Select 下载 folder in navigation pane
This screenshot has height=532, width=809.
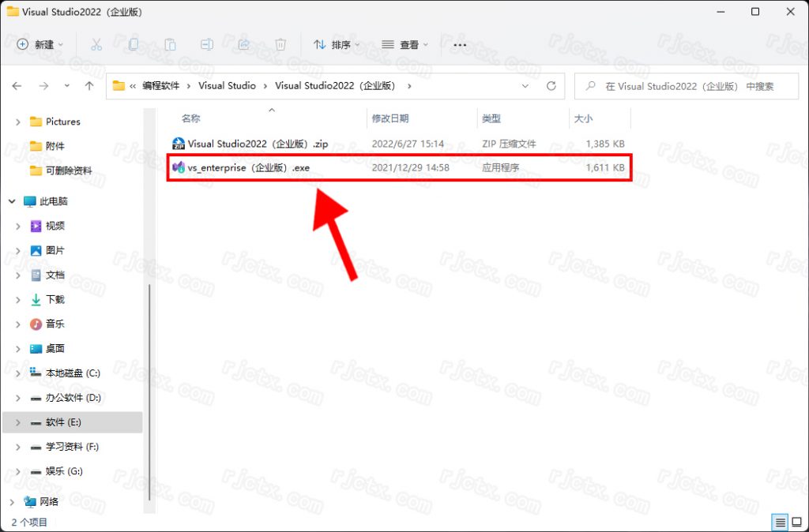55,299
